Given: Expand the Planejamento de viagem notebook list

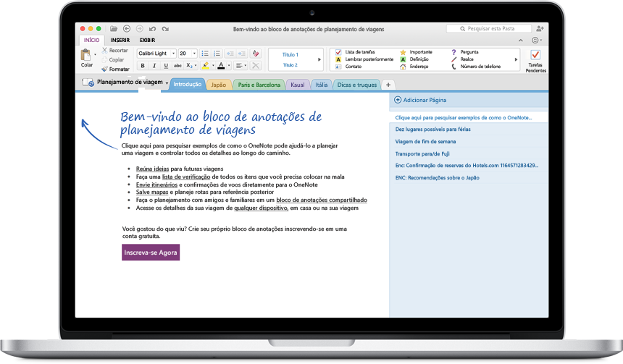Looking at the screenshot, I should coord(167,83).
